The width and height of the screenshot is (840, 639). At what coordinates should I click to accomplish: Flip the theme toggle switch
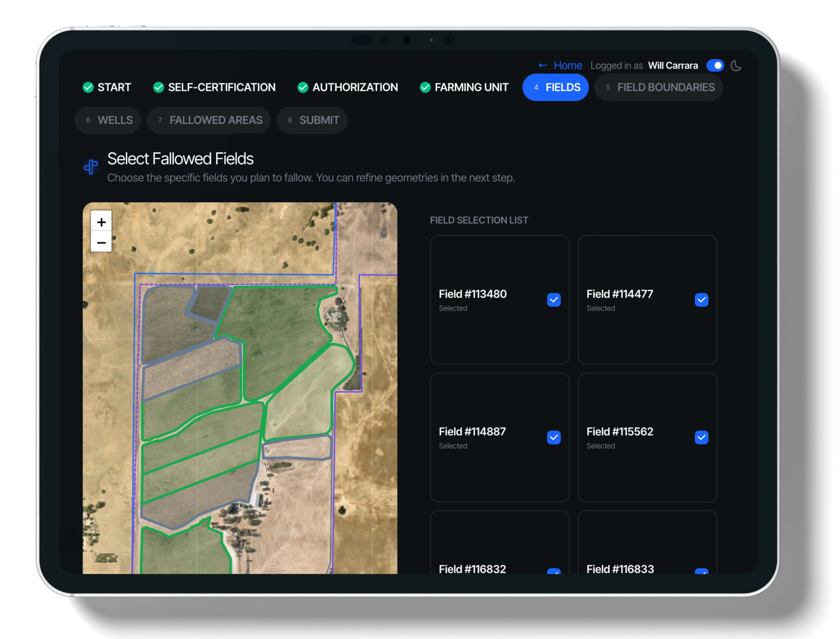715,65
